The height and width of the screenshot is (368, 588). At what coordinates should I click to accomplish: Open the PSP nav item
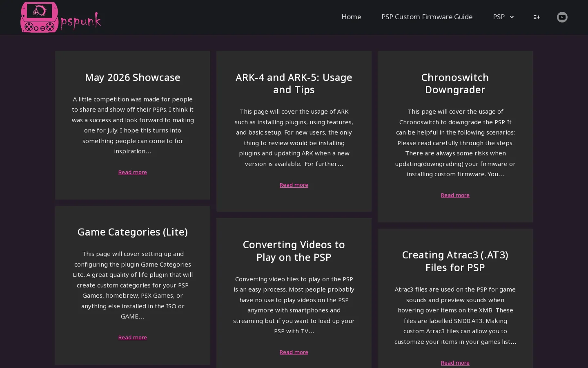click(499, 17)
